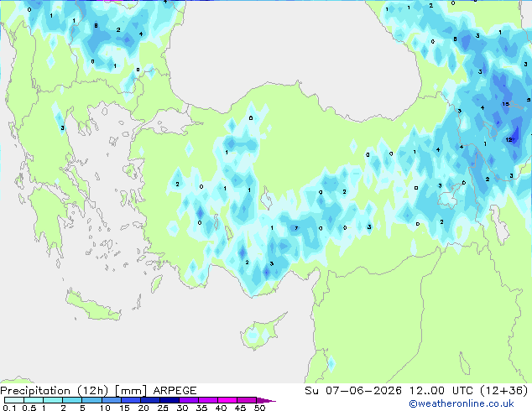
Task: Click the "20" legend scale label
Action: point(143,408)
